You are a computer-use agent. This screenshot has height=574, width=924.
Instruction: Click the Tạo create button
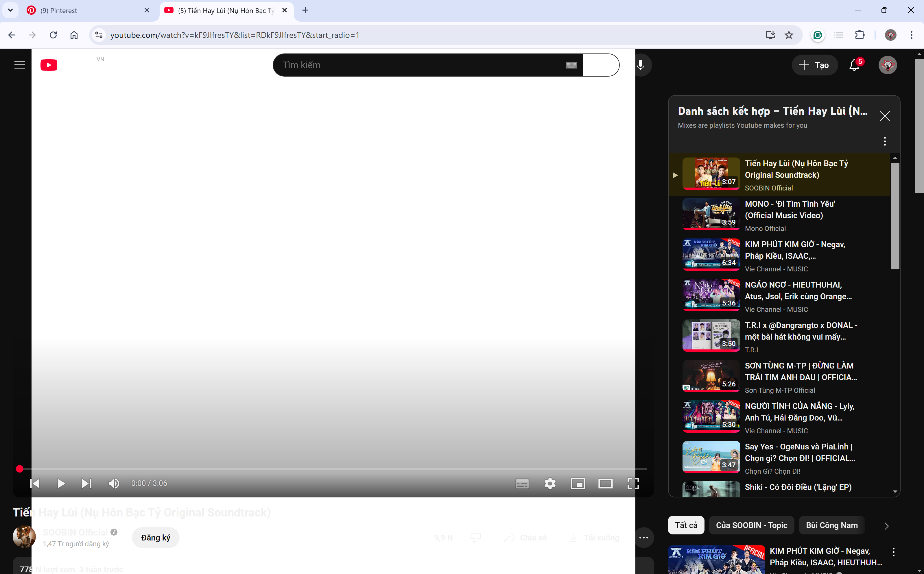[x=814, y=65]
